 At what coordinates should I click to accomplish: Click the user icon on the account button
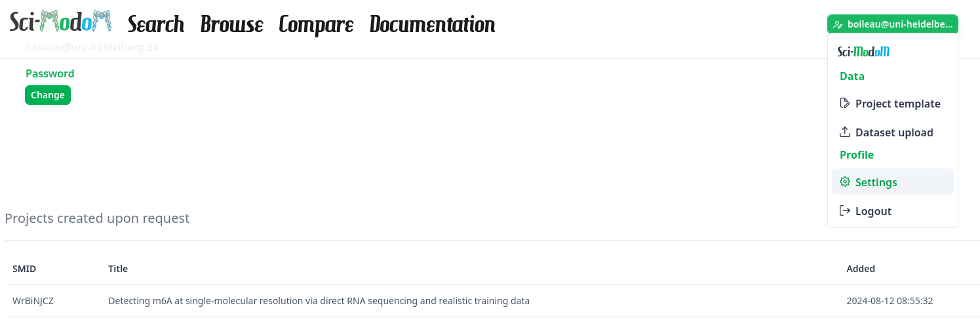[838, 25]
